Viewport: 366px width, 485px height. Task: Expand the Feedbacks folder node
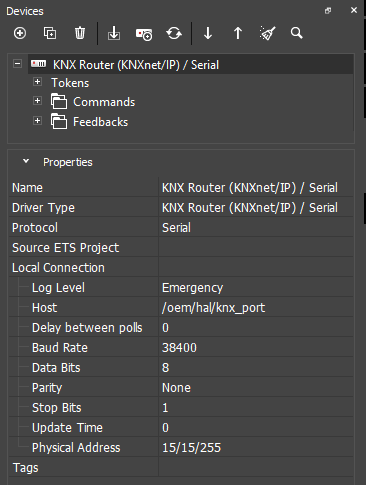pyautogui.click(x=38, y=121)
